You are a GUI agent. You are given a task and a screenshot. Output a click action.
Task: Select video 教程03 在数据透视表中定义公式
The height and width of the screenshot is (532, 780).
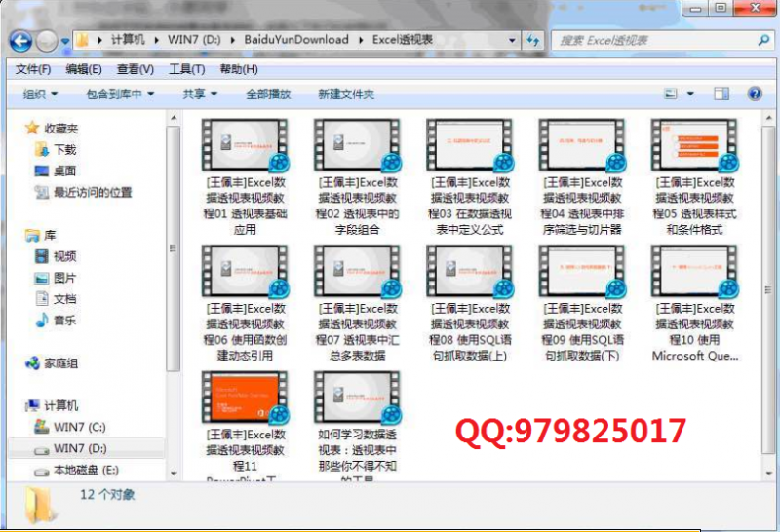[470, 177]
